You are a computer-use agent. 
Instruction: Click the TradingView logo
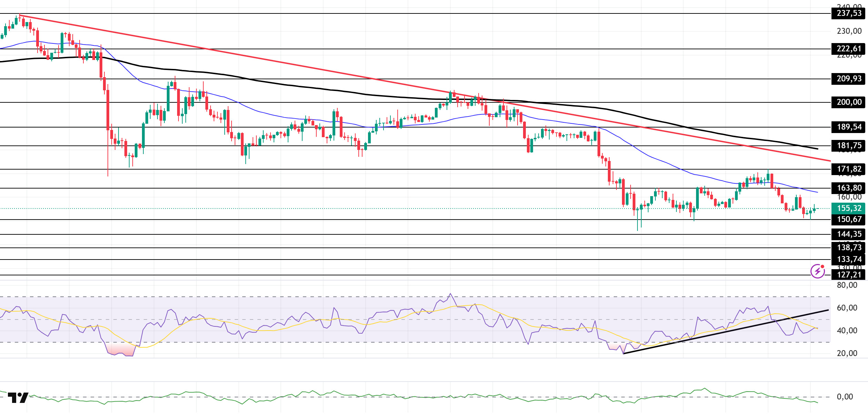(18, 397)
